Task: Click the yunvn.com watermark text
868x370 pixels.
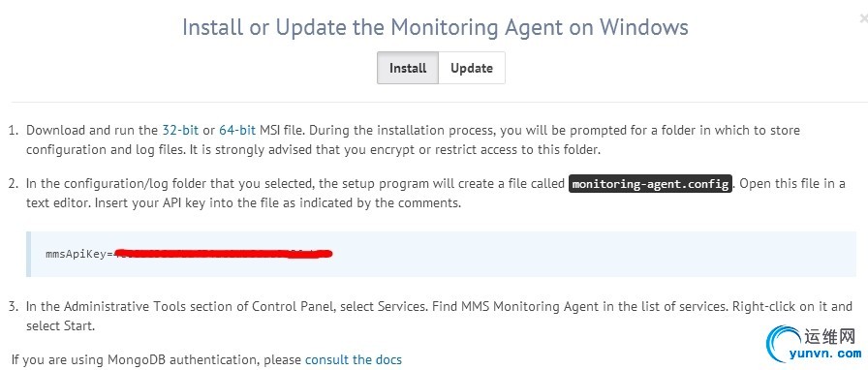Action: 832,354
